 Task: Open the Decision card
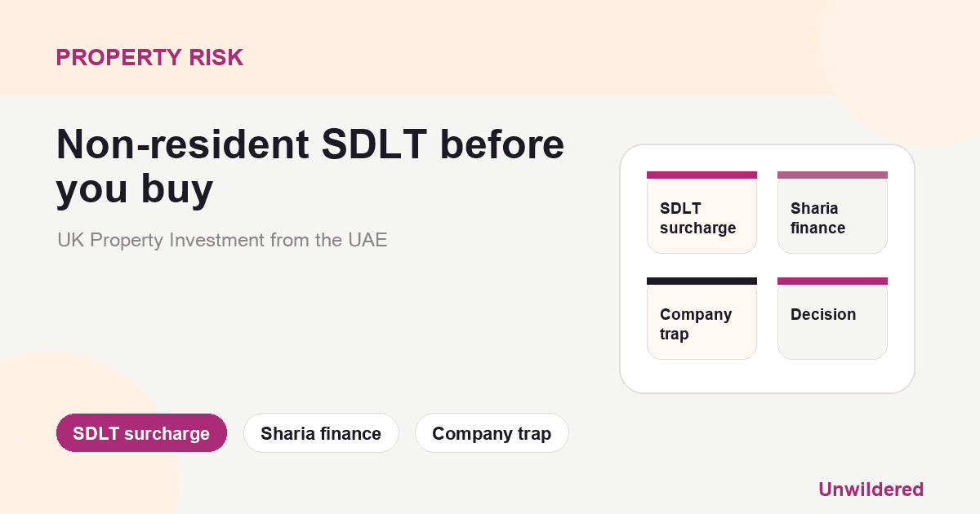[832, 318]
